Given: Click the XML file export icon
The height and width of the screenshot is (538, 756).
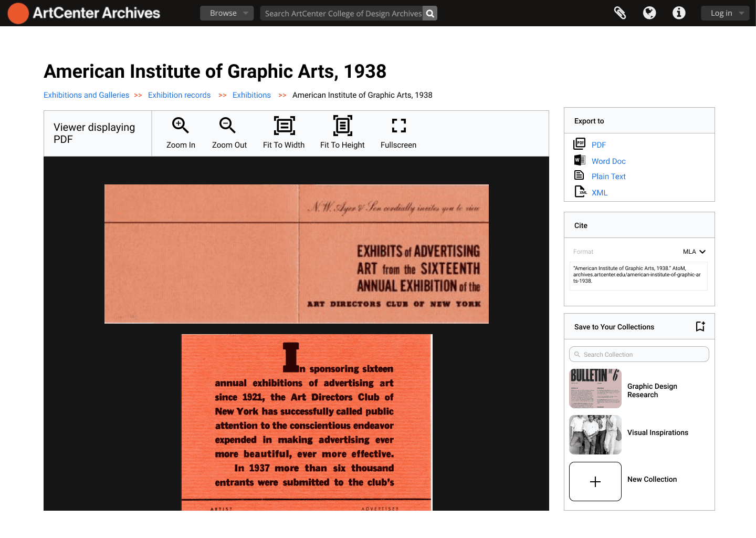Looking at the screenshot, I should [x=580, y=191].
